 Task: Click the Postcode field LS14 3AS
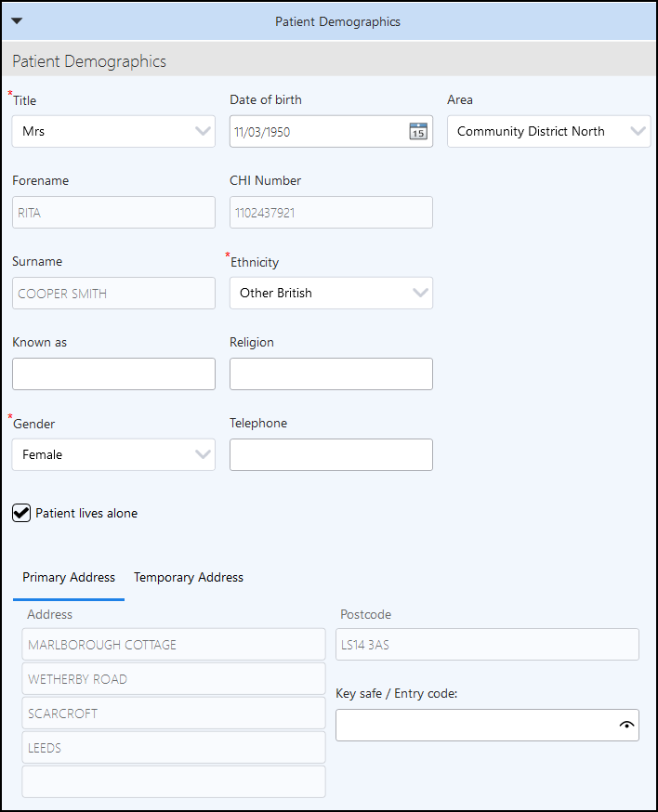[x=487, y=644]
